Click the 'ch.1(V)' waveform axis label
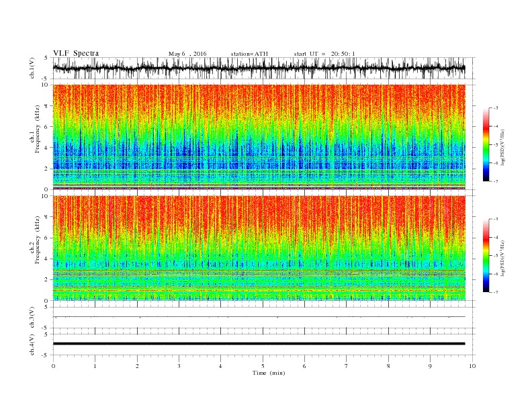The width and height of the screenshot is (532, 411). tap(32, 68)
